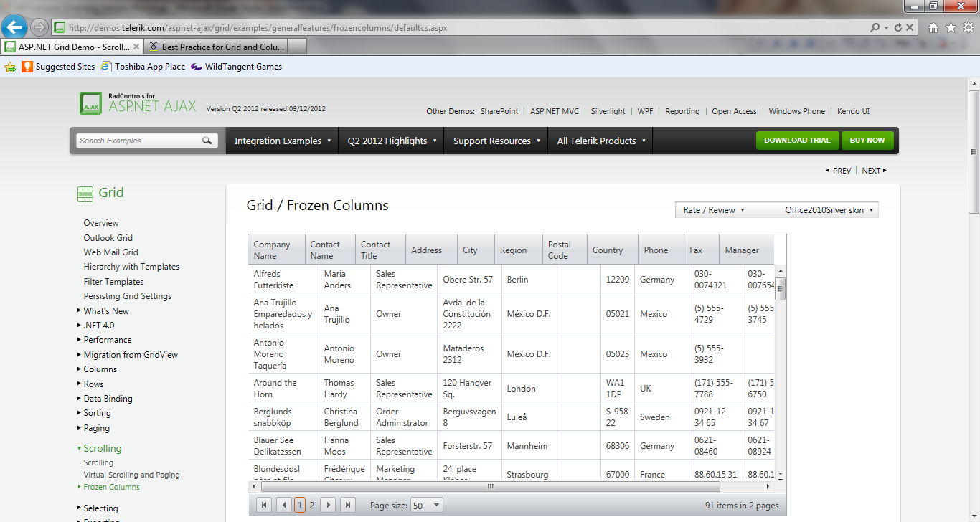Open the Outlook Grid demo link
980x522 pixels.
(x=108, y=238)
